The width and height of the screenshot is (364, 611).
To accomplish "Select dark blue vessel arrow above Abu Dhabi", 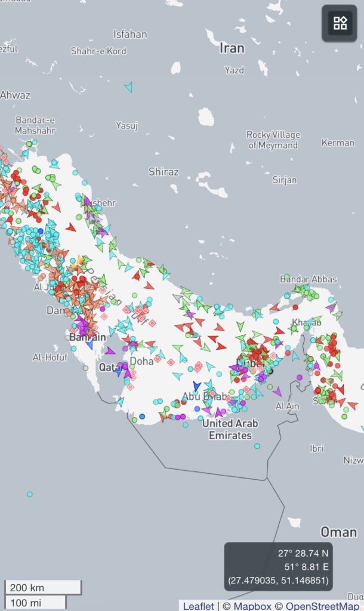I will 197,386.
